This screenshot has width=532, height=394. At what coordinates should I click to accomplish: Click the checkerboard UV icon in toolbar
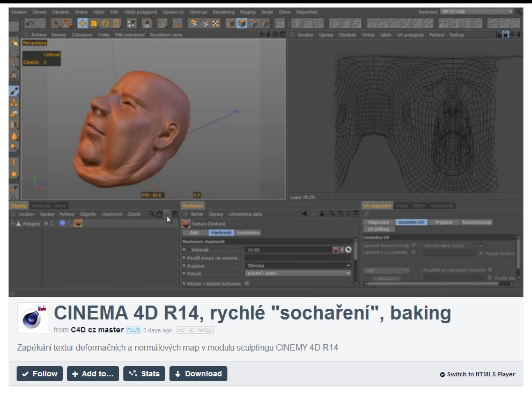[215, 24]
